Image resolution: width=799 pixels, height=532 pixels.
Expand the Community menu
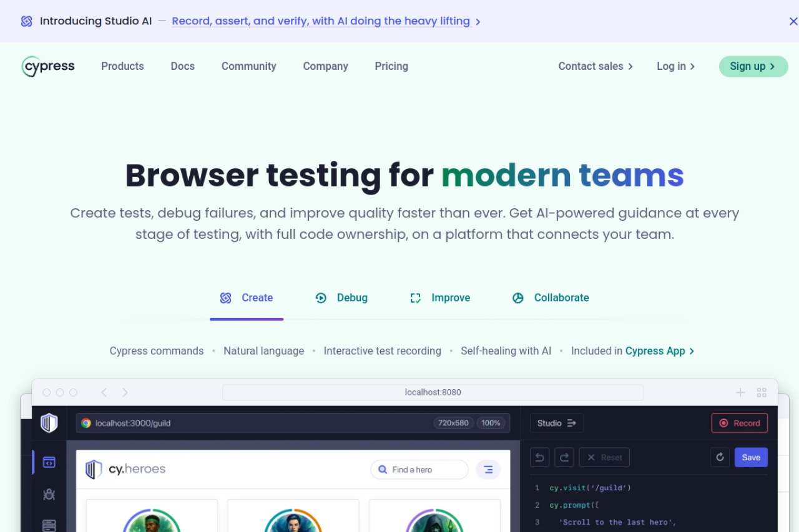pyautogui.click(x=248, y=66)
